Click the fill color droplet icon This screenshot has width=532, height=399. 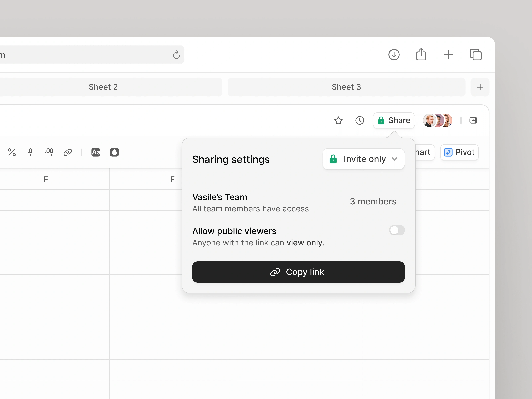point(114,152)
